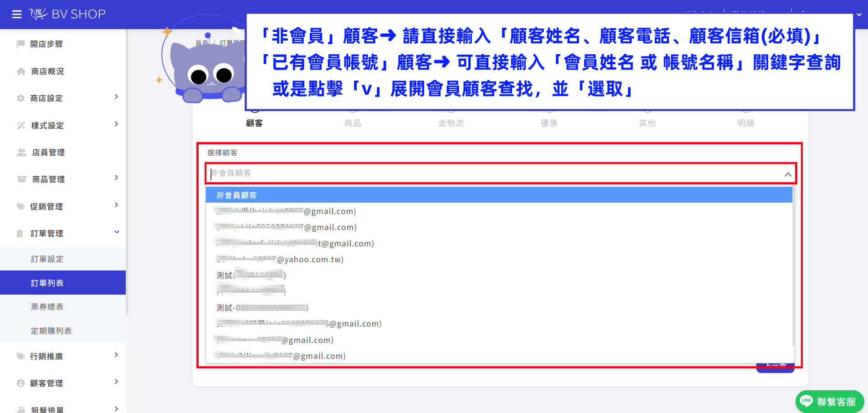
Task: Click the LINE icon in 聯繫客服 button
Action: coord(806,401)
